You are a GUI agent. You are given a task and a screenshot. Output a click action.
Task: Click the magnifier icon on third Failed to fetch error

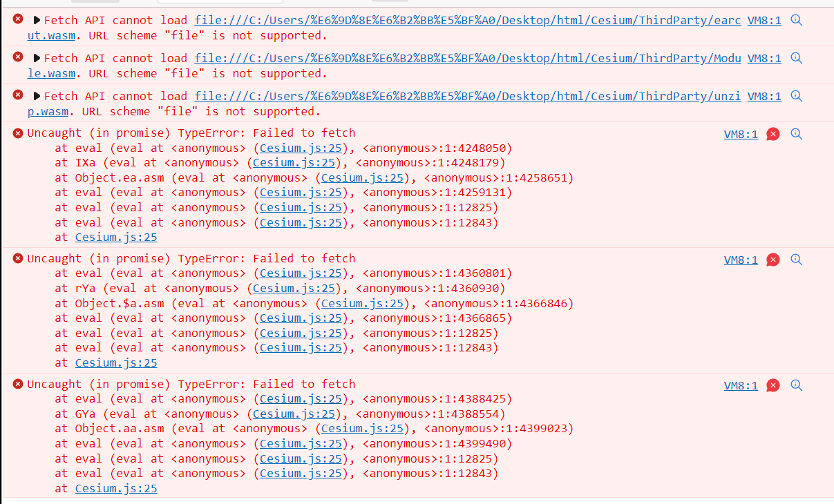796,385
